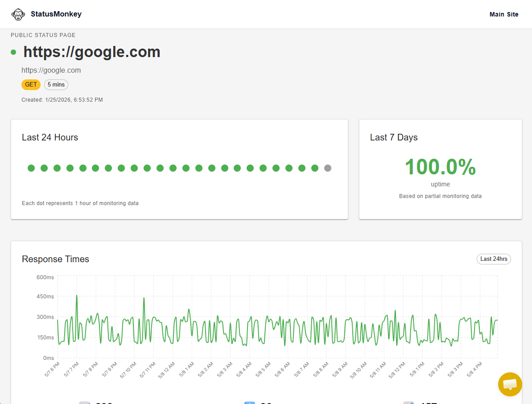Click the 450ms y-axis label
This screenshot has height=404, width=532.
tap(45, 297)
